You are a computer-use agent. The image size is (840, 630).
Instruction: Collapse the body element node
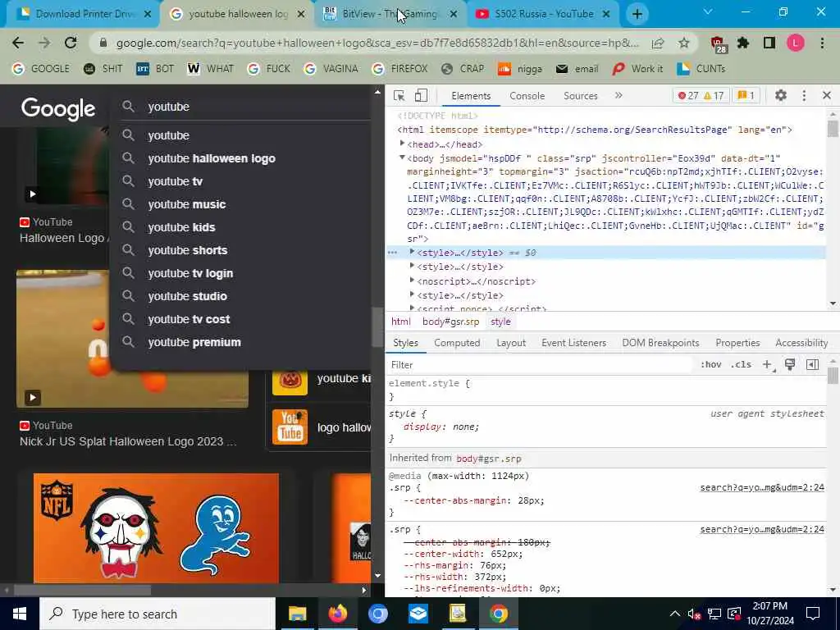click(402, 157)
